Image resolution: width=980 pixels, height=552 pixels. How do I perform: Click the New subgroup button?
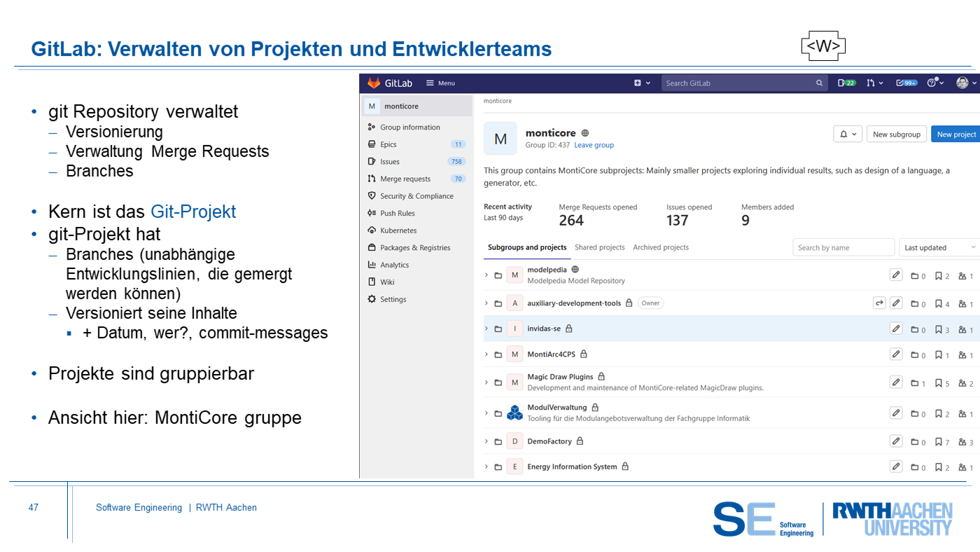[x=896, y=134]
